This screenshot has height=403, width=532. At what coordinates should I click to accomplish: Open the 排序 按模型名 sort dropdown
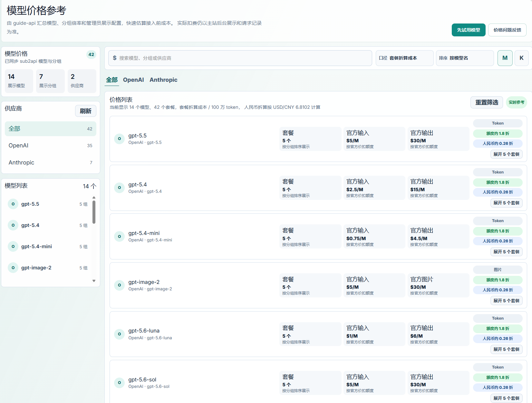465,58
